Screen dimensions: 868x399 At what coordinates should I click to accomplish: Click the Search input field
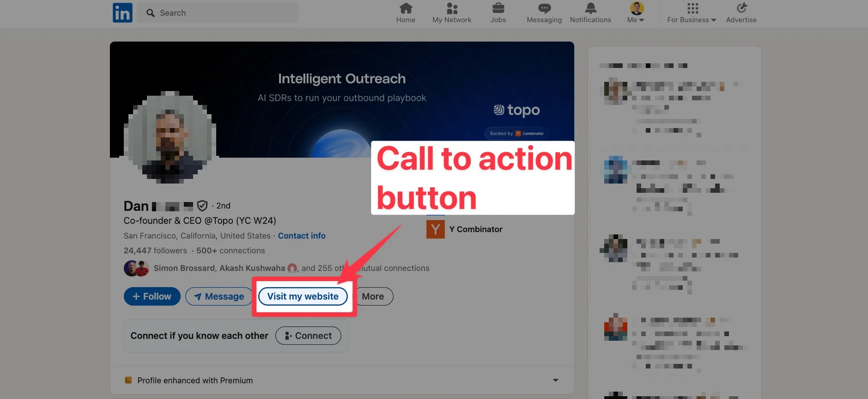tap(218, 13)
